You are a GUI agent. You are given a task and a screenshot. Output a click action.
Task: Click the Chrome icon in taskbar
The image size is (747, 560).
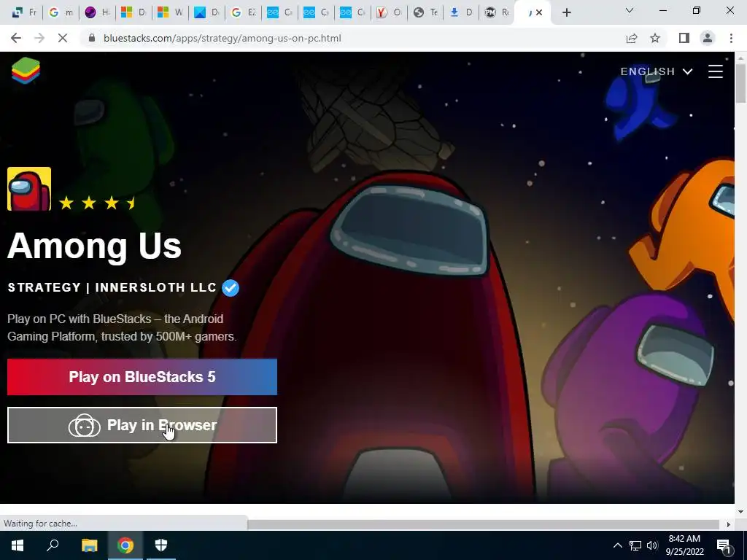125,545
